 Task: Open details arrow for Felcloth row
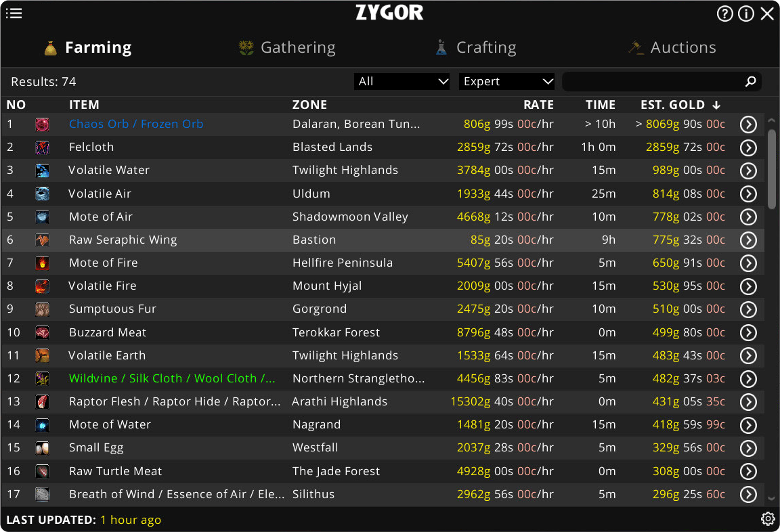point(748,147)
